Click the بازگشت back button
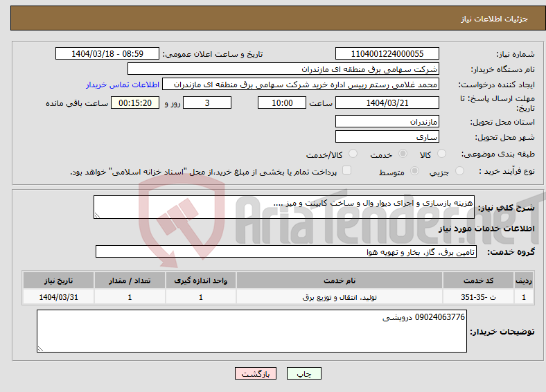This screenshot has height=392, width=546. point(256,373)
